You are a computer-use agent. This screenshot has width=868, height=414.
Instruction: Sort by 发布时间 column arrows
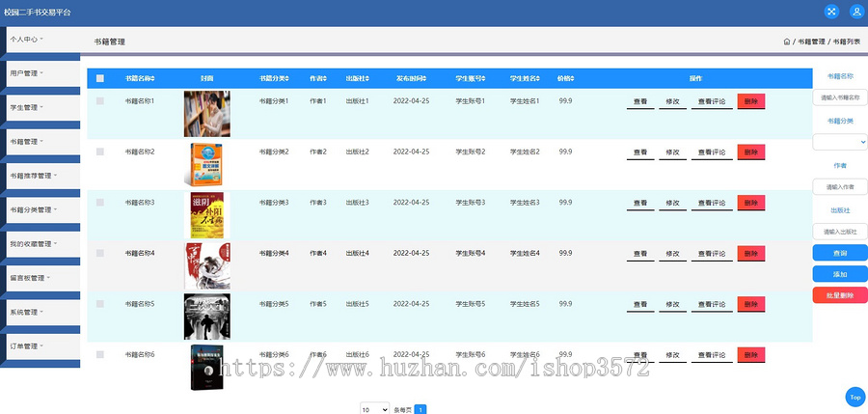point(424,79)
